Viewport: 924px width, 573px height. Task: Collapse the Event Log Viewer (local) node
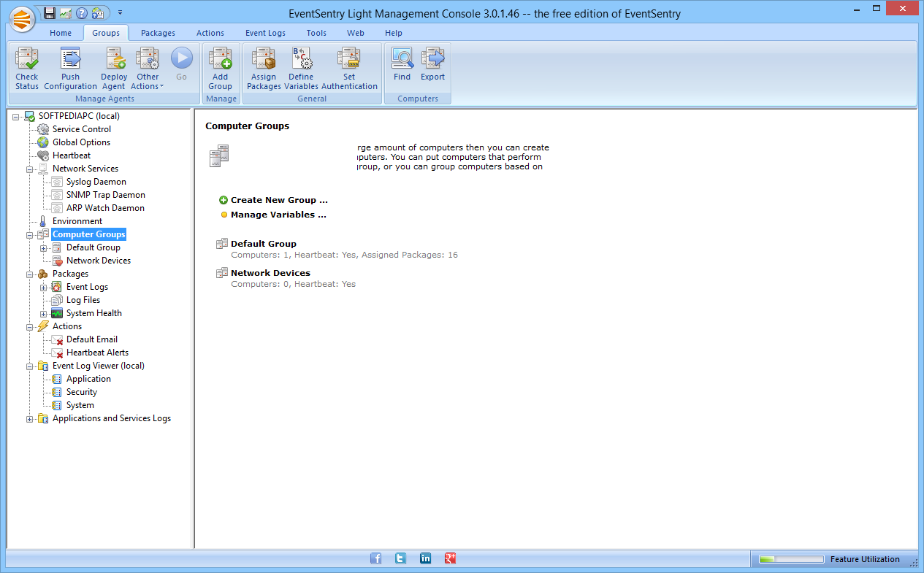click(x=30, y=366)
